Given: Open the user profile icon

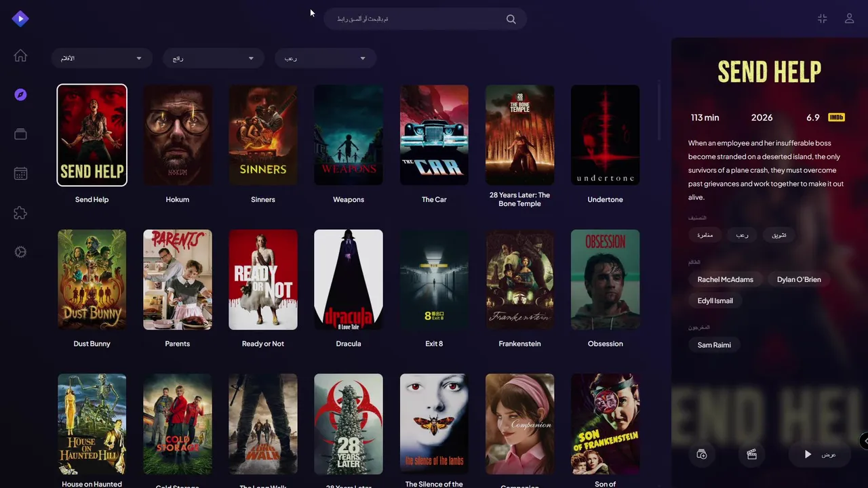Looking at the screenshot, I should point(849,19).
